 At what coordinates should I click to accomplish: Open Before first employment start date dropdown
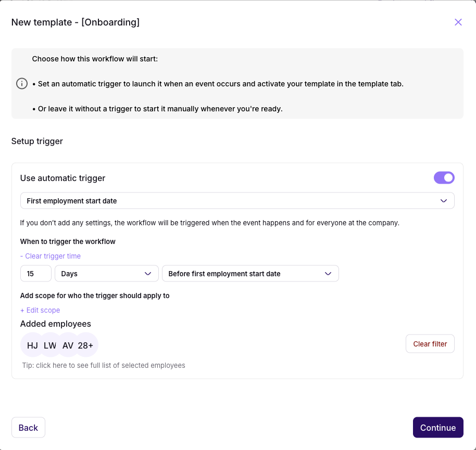tap(245, 274)
